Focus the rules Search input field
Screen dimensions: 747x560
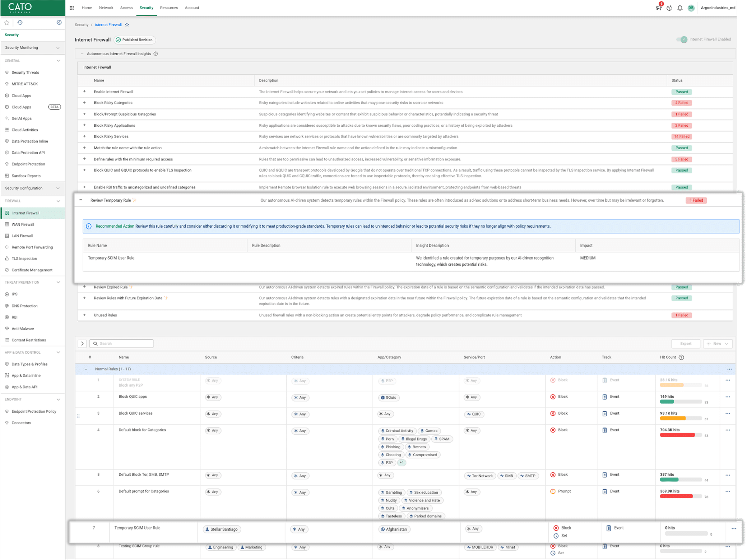tap(121, 344)
